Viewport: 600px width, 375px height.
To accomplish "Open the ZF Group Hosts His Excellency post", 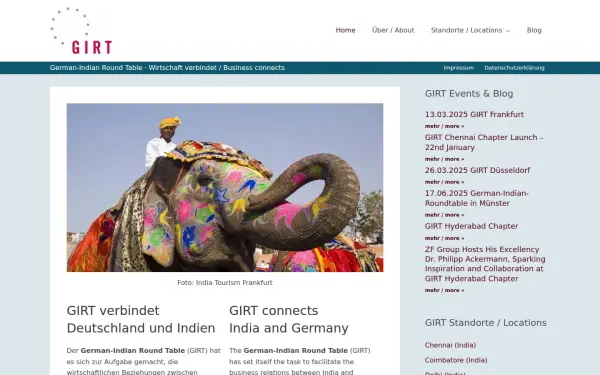I will point(485,264).
